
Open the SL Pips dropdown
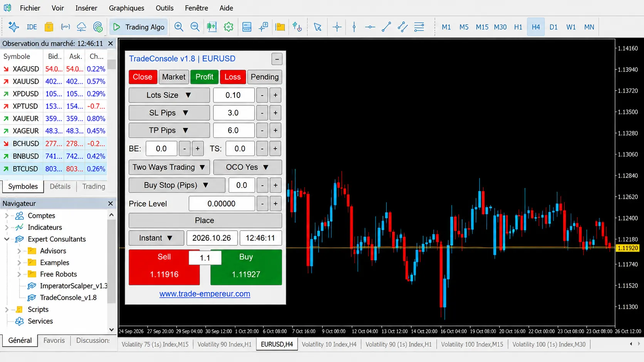click(169, 113)
